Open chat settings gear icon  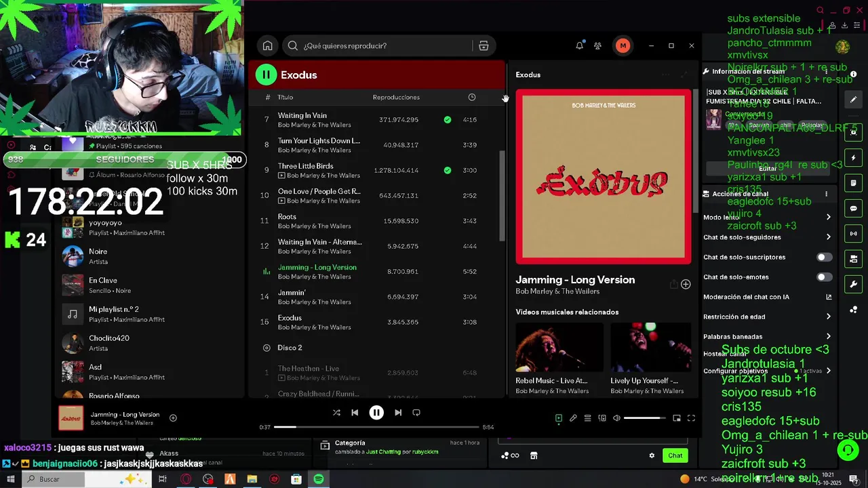pos(652,455)
